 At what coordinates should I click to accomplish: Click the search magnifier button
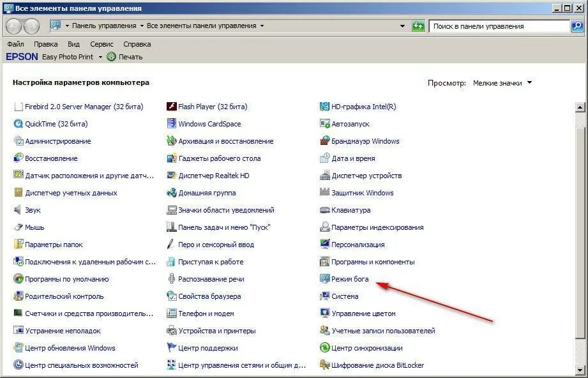click(x=577, y=26)
